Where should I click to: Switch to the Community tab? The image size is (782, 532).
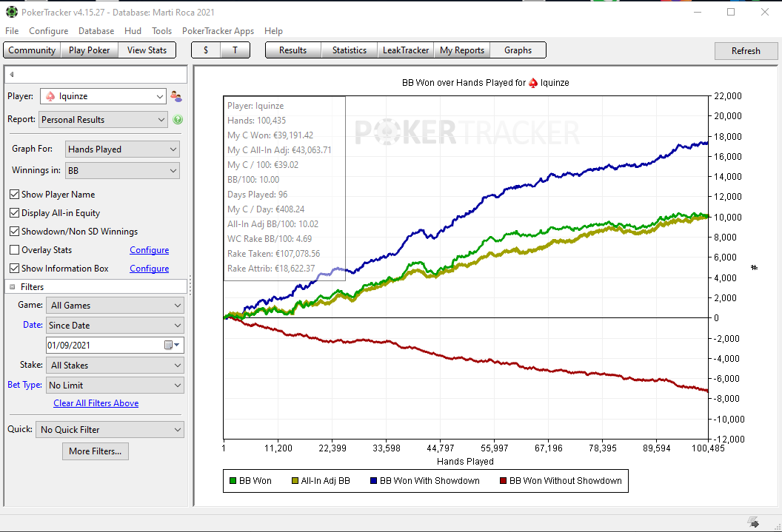[x=32, y=50]
